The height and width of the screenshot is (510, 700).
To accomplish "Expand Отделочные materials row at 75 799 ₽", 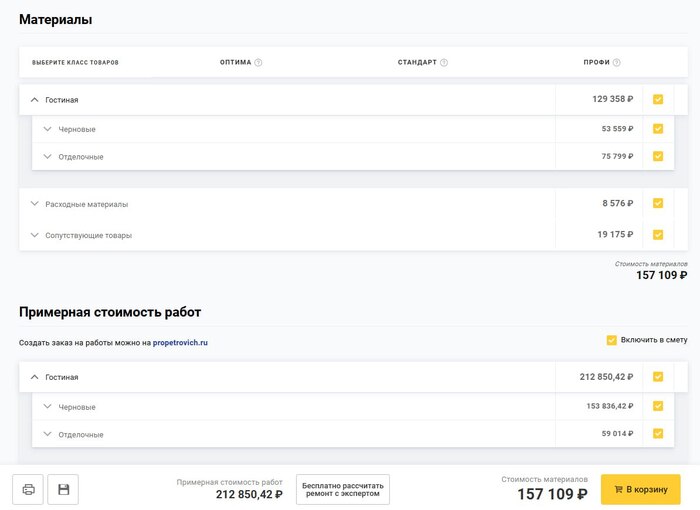I will pyautogui.click(x=47, y=156).
